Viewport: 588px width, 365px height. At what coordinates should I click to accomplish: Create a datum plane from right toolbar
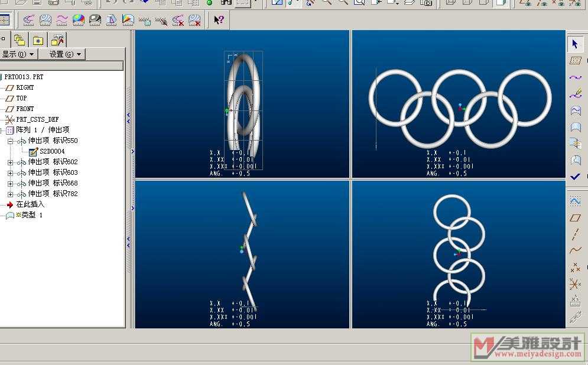pos(575,217)
